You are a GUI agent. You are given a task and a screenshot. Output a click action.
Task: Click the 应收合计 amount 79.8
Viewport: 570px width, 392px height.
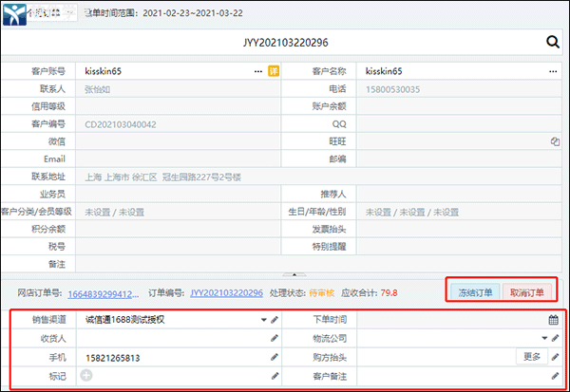[x=389, y=293]
